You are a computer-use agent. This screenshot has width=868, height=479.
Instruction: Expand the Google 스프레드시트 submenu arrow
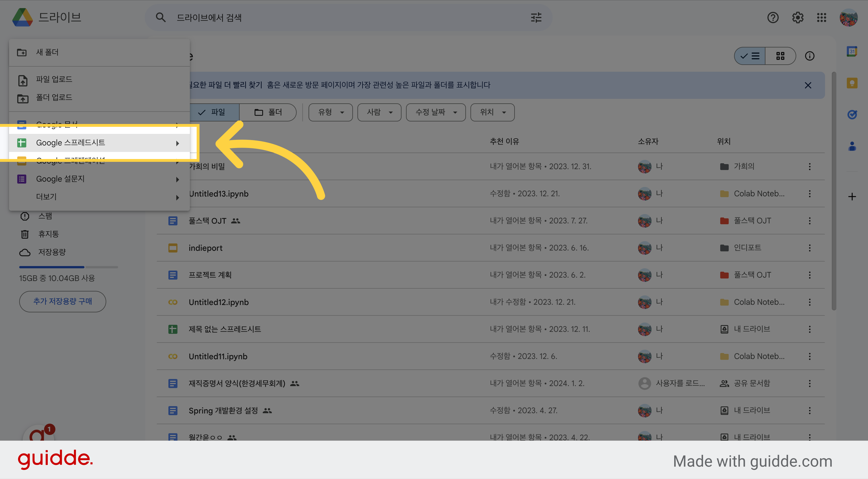pyautogui.click(x=177, y=143)
